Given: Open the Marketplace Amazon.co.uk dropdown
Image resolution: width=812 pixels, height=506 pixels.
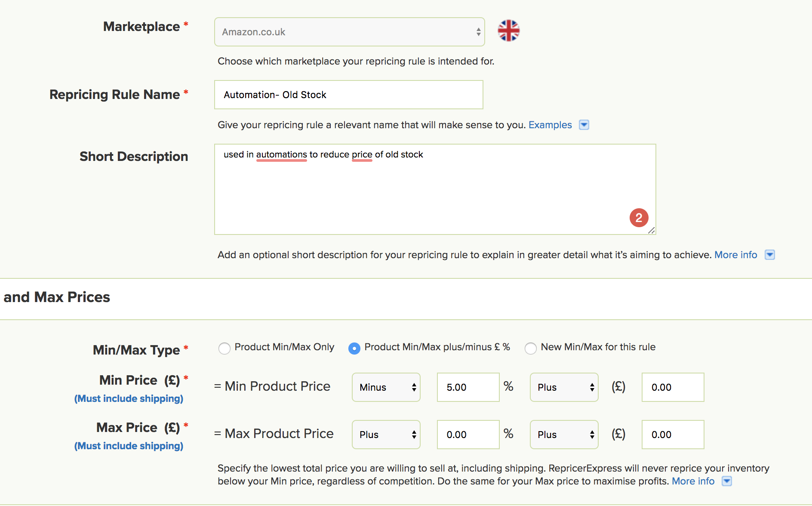Looking at the screenshot, I should point(349,32).
